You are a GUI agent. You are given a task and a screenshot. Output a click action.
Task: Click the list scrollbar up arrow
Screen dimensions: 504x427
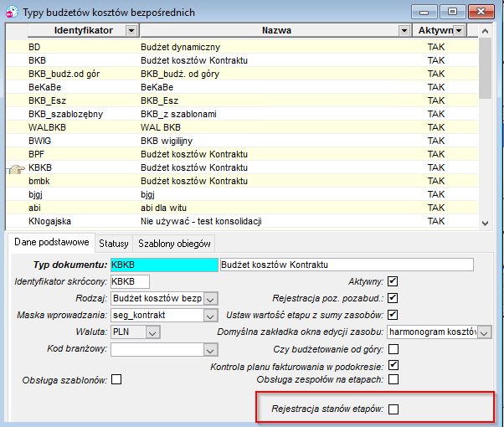[485, 31]
